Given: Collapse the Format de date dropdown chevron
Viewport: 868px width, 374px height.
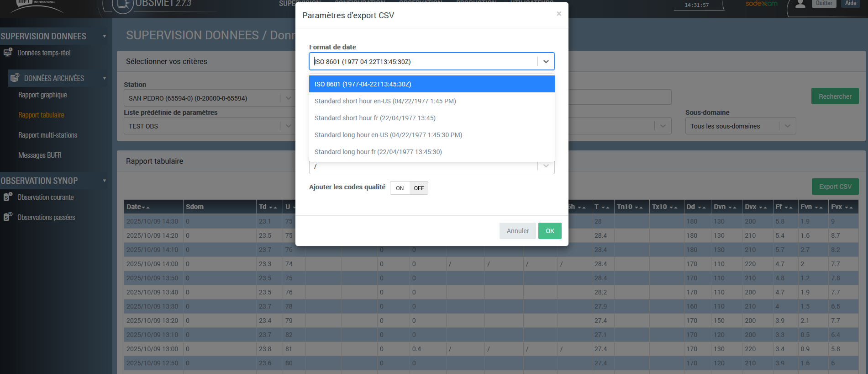Looking at the screenshot, I should coord(546,61).
